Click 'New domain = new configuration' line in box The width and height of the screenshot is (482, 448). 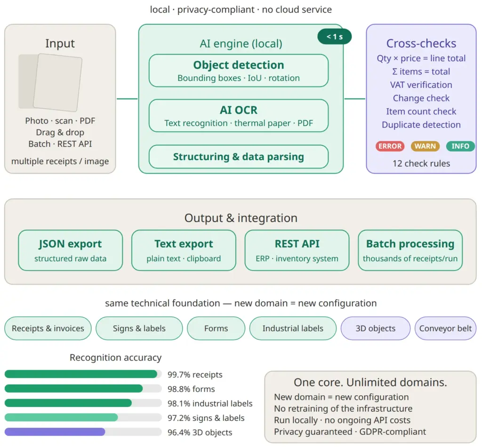click(342, 397)
